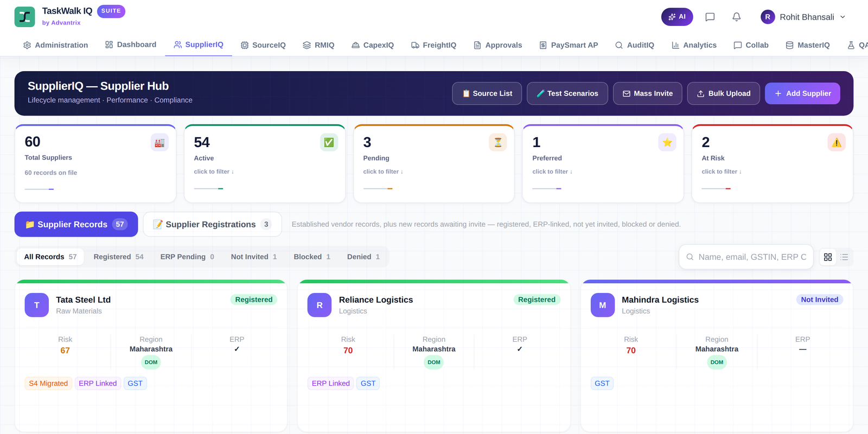868x434 pixels.
Task: Click the supplier search input field
Action: [x=746, y=257]
